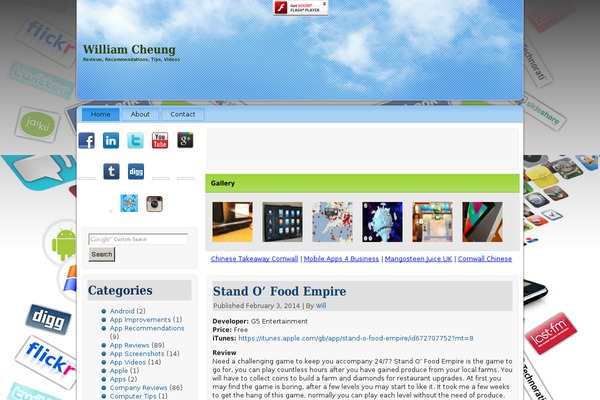Open the blue patterned icon beside Instagram
Image resolution: width=600 pixels, height=400 pixels.
click(129, 203)
